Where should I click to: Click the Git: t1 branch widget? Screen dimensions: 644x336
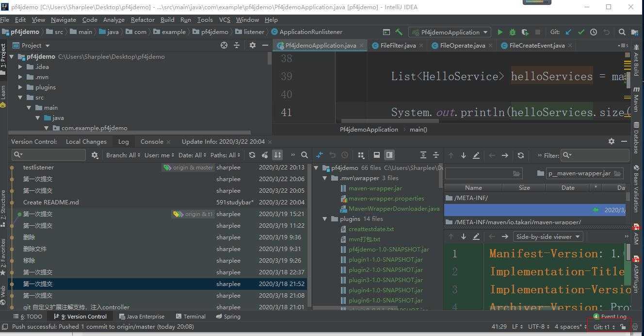point(604,327)
